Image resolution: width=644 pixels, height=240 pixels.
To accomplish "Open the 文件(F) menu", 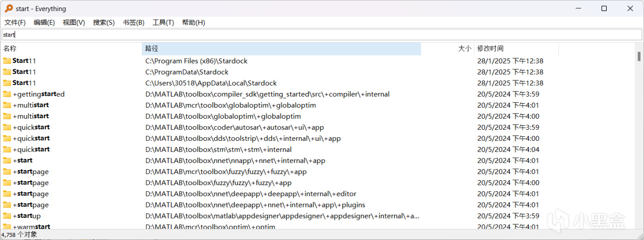I will pos(15,23).
